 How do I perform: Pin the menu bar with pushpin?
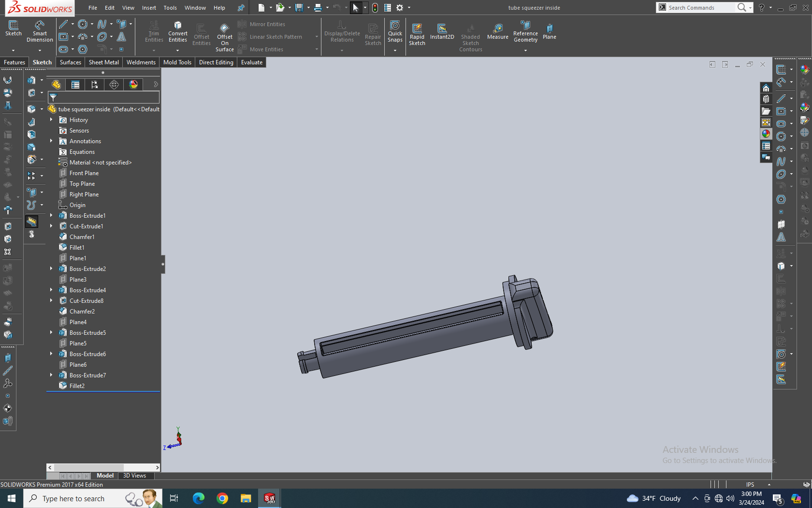[241, 8]
